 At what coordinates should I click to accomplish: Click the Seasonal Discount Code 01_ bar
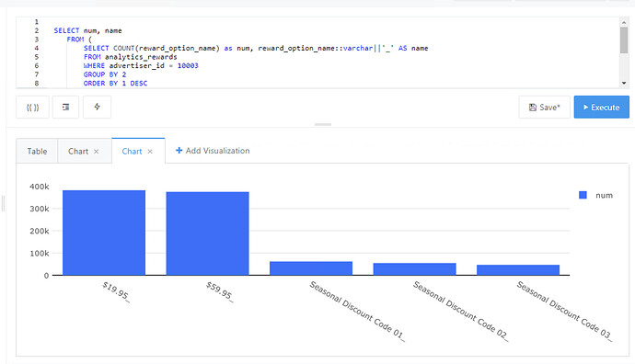click(x=311, y=268)
